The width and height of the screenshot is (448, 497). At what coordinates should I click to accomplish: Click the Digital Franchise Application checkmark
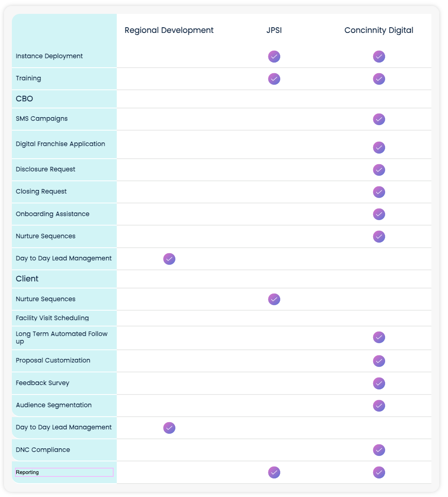pyautogui.click(x=379, y=148)
